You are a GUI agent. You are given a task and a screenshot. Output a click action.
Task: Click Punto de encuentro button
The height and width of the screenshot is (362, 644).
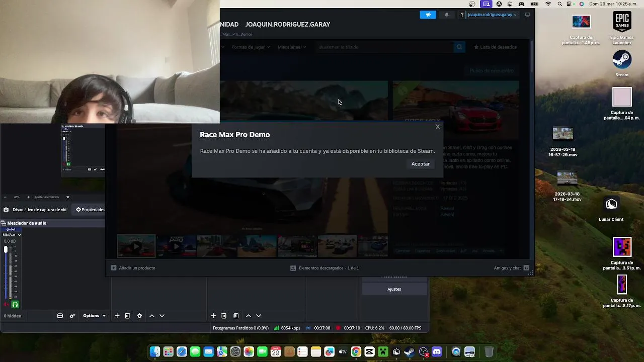[492, 70]
